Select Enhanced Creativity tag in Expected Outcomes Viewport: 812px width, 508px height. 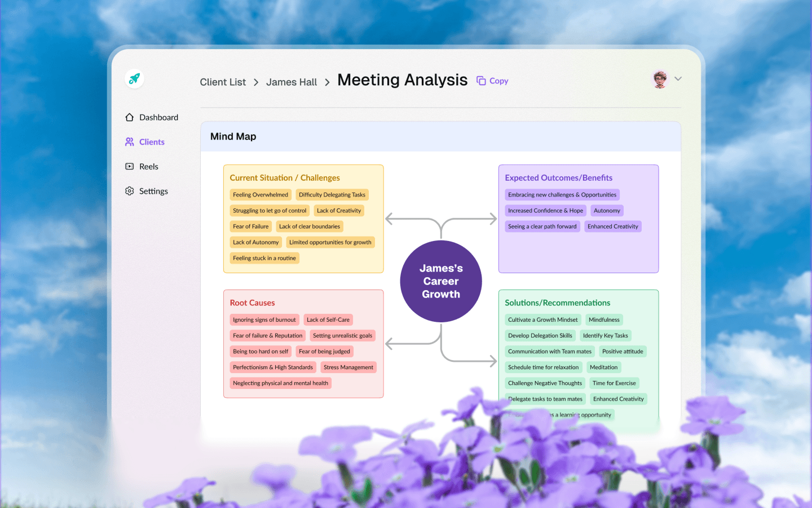(x=613, y=226)
